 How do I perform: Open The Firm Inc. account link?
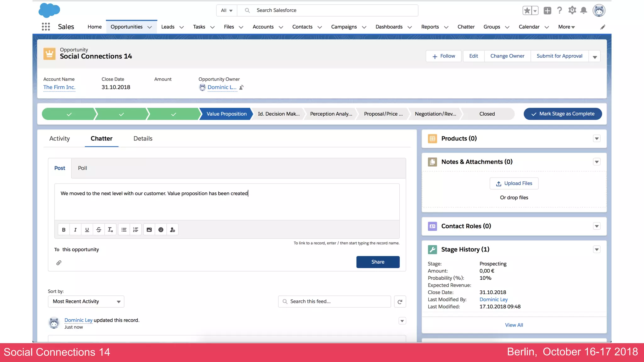pos(59,87)
